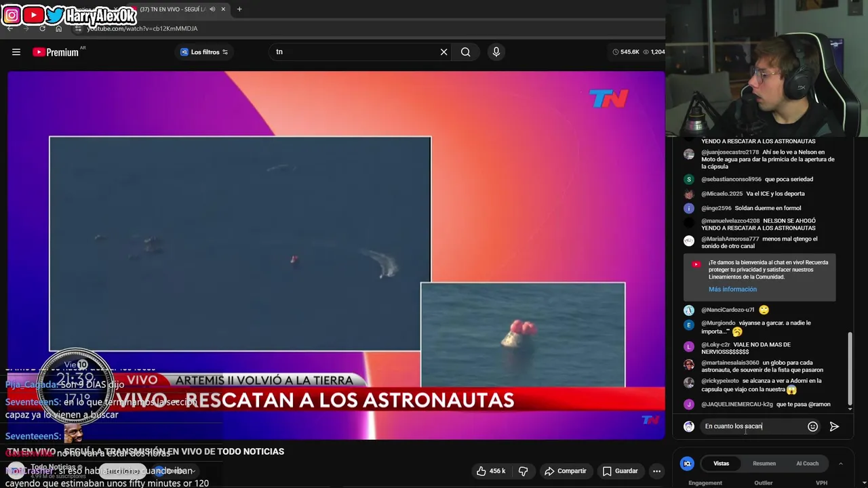Start voice search with the microphone

tap(496, 52)
